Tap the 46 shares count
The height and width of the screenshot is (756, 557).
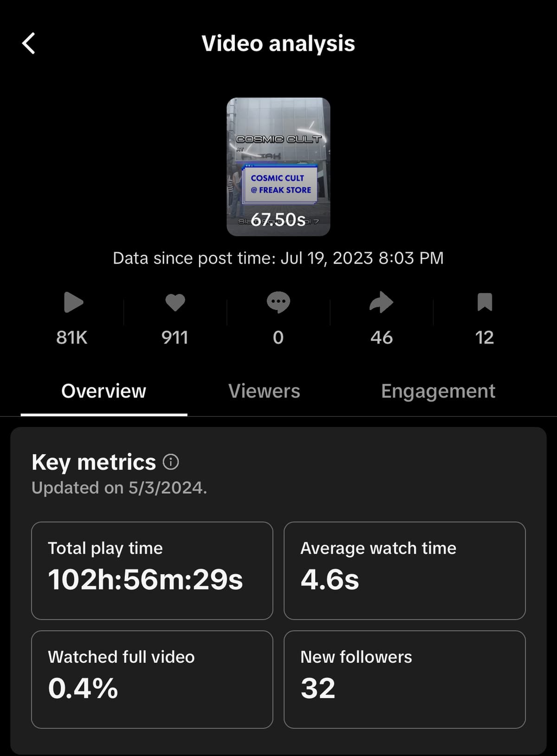point(382,338)
